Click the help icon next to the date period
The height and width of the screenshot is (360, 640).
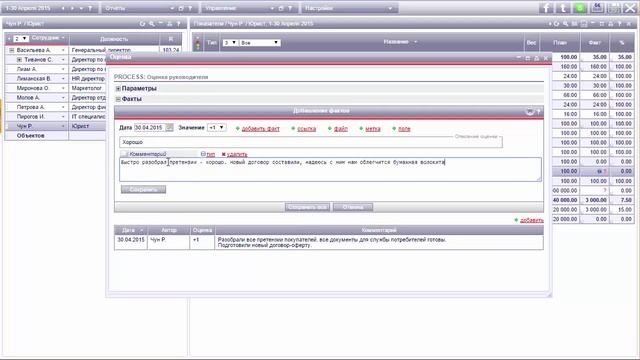pyautogui.click(x=90, y=8)
